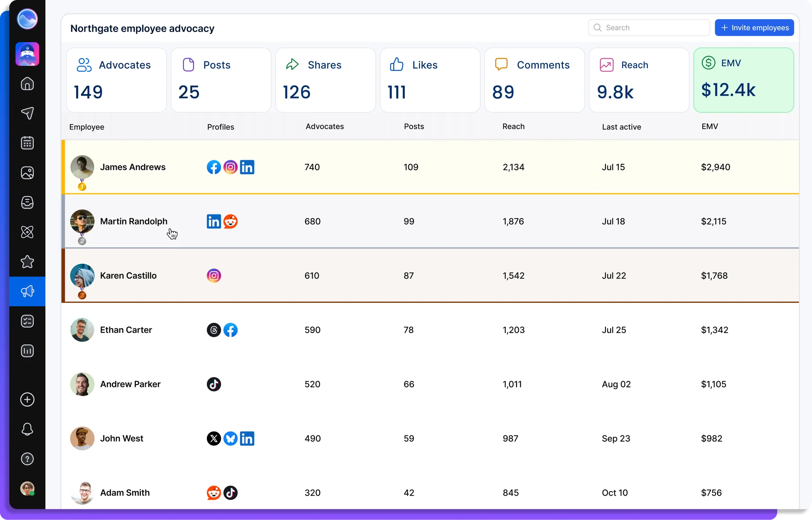The image size is (812, 520).
Task: Select the Shares summary card
Action: (326, 80)
